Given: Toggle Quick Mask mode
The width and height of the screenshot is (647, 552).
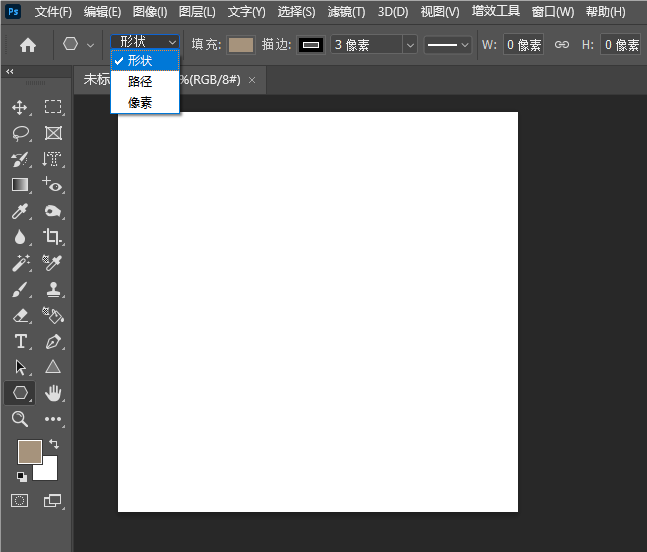Looking at the screenshot, I should click(19, 501).
